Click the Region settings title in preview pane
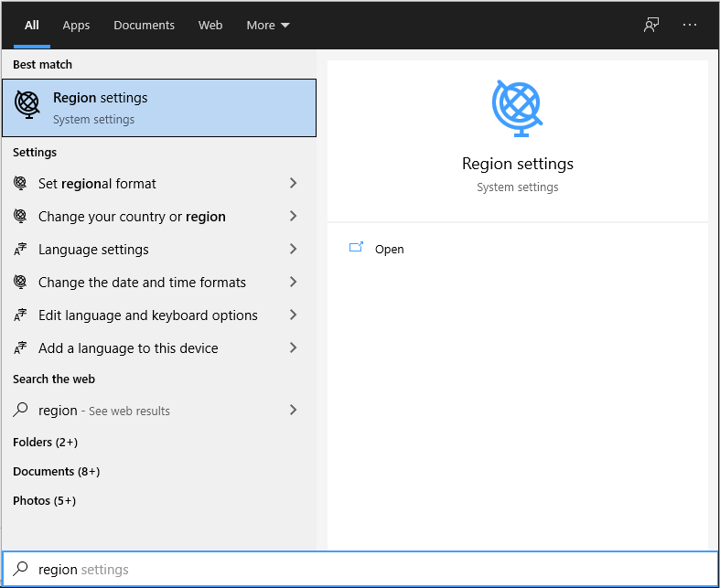 [x=518, y=164]
